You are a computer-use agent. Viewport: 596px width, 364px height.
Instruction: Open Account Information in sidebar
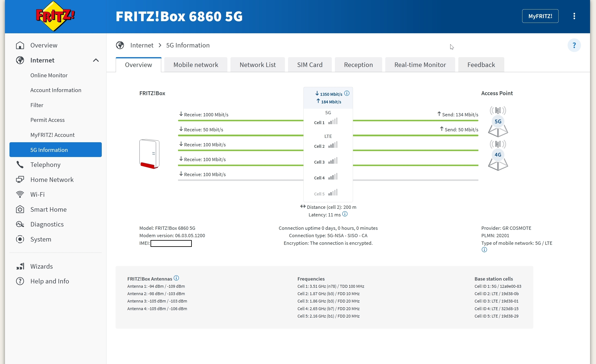tap(56, 90)
